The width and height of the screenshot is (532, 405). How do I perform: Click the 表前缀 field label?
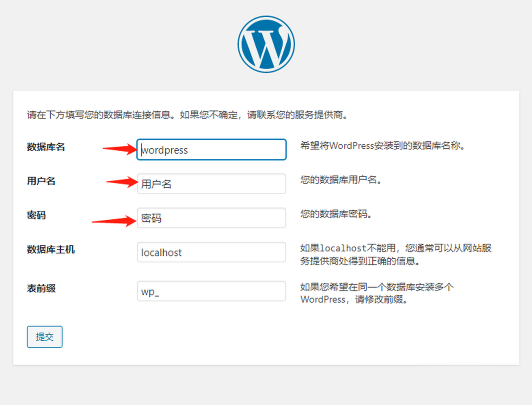click(x=41, y=289)
